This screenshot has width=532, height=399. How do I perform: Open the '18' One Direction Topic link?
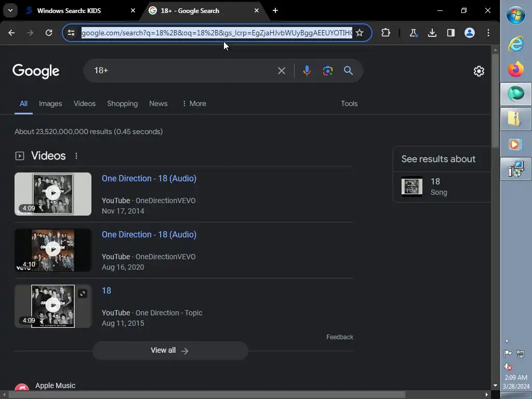pos(106,290)
